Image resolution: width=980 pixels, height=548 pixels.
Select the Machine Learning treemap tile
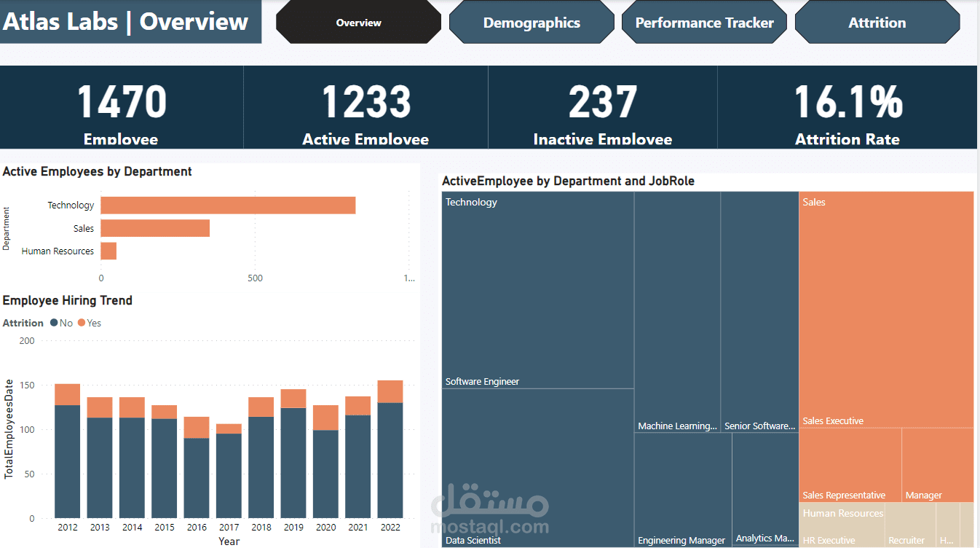tap(677, 313)
